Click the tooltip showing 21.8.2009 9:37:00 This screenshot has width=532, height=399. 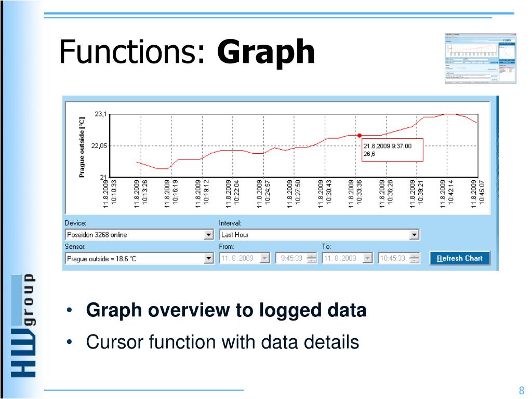coord(392,150)
